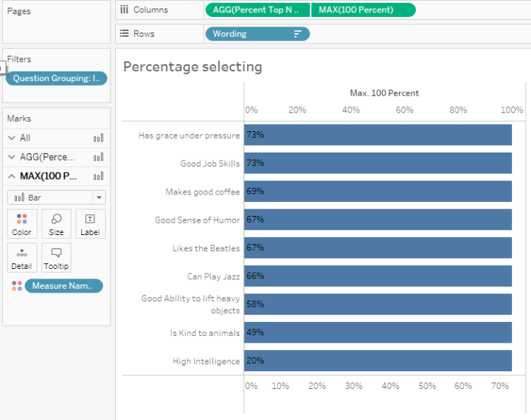The image size is (531, 420).
Task: Select the Question Grouping filter pill
Action: [57, 79]
